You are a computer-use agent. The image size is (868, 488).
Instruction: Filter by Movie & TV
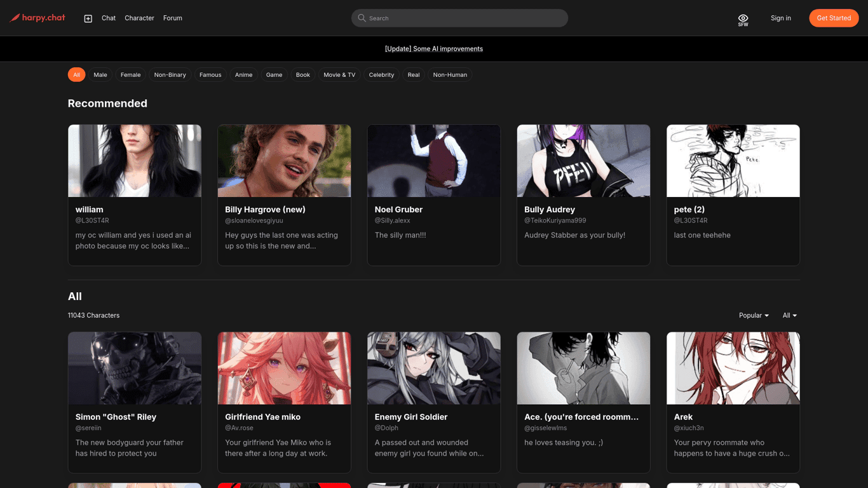coord(339,75)
